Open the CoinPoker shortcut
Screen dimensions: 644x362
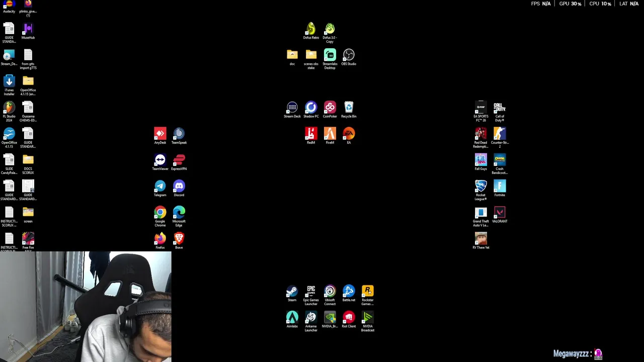(x=330, y=110)
